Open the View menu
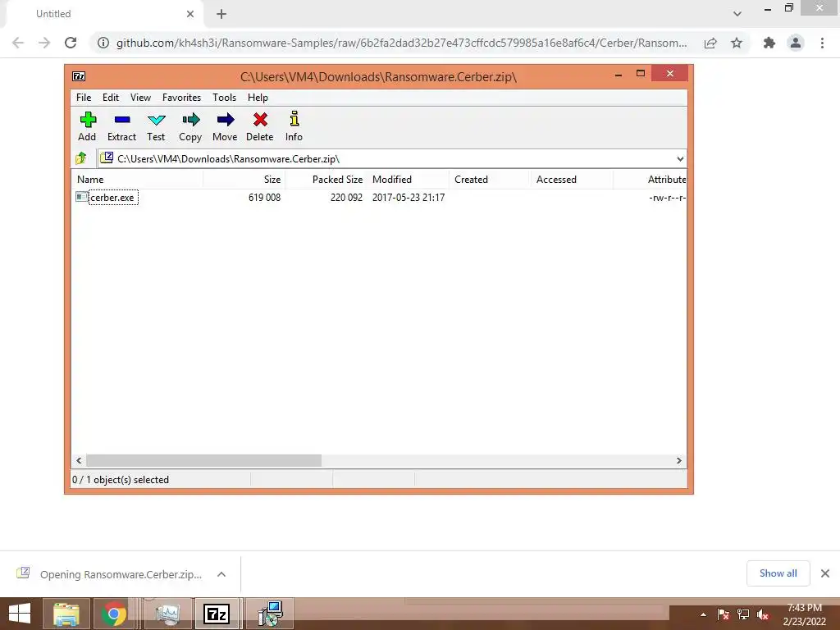The height and width of the screenshot is (630, 840). tap(140, 98)
